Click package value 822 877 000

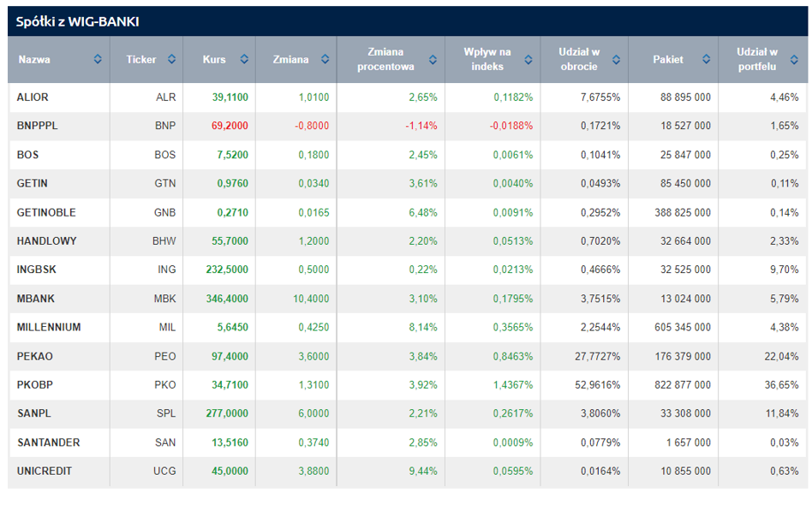click(683, 385)
